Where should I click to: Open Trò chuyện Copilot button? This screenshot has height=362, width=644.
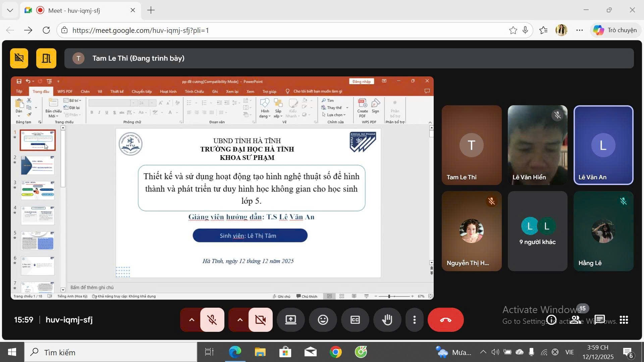[615, 30]
